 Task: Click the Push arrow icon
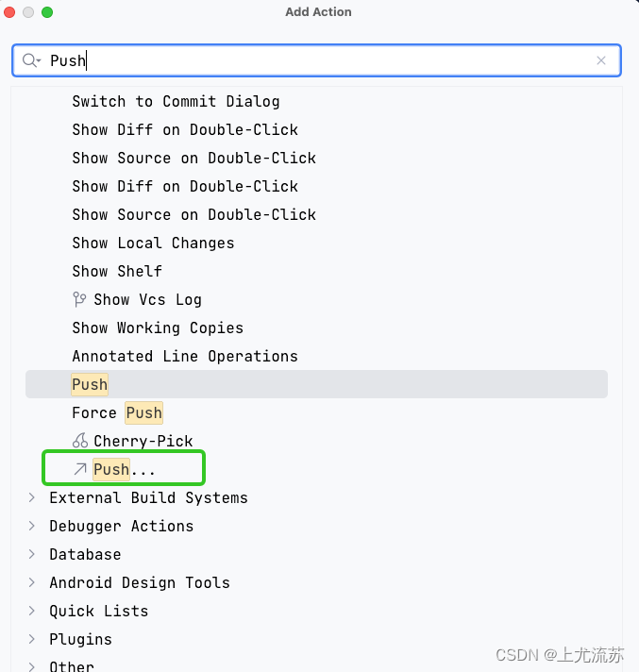pos(79,469)
